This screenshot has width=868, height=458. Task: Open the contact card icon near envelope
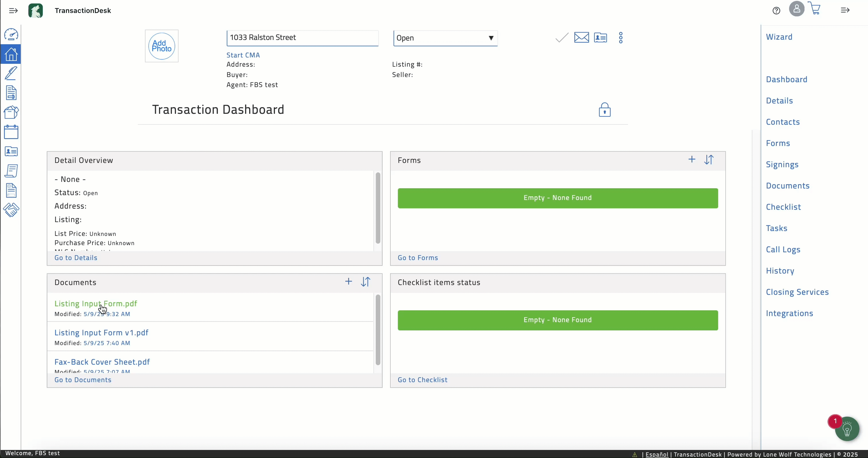[x=600, y=37]
